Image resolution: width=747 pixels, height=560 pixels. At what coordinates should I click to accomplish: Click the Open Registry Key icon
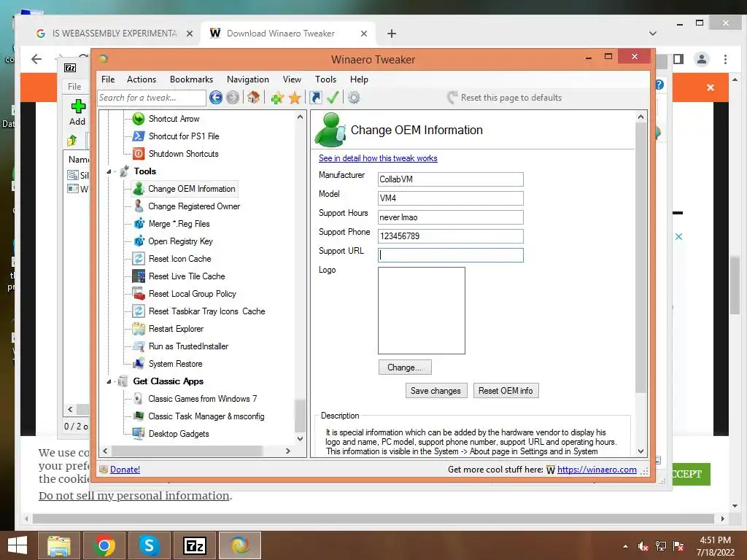tap(139, 241)
